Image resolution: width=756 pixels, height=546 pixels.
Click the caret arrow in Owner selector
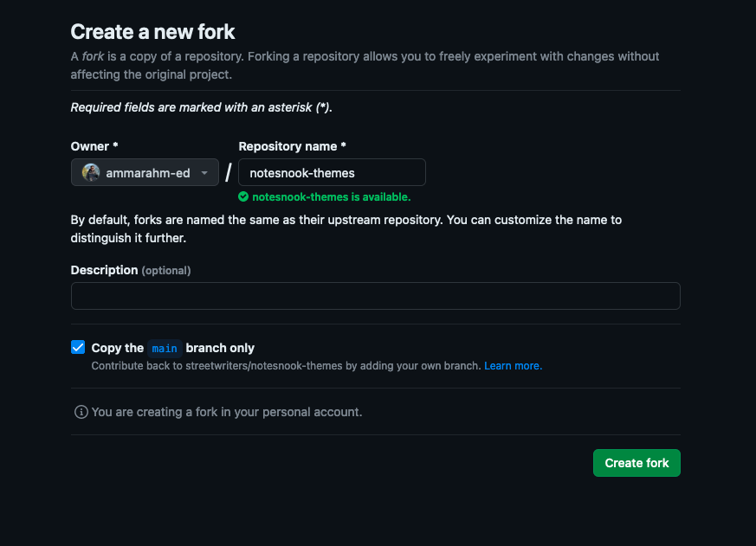(x=204, y=173)
